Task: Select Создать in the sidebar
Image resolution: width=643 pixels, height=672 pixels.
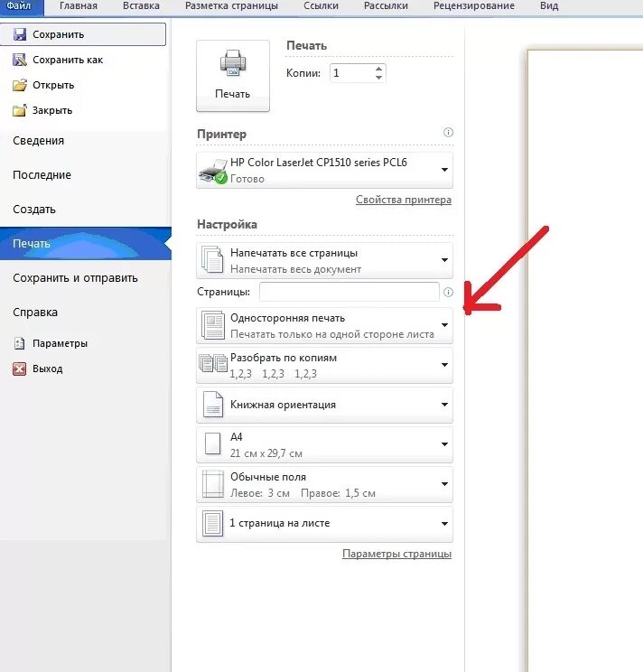Action: click(34, 210)
